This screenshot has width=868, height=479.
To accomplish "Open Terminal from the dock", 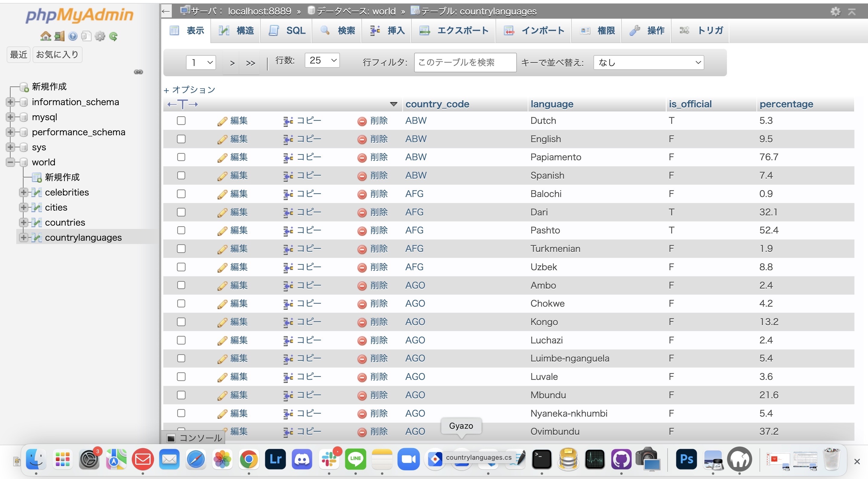I will click(542, 459).
